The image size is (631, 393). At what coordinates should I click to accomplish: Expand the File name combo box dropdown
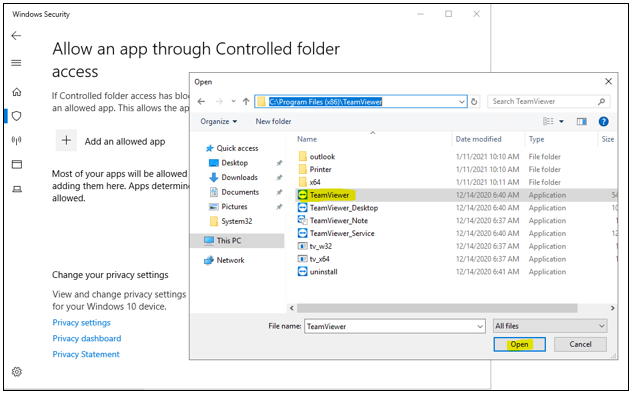click(x=480, y=326)
